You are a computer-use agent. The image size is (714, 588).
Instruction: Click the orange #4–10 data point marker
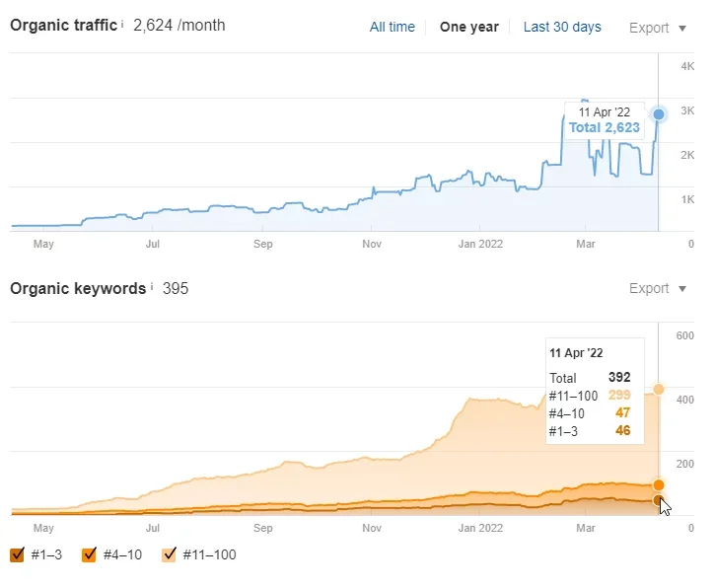pyautogui.click(x=659, y=484)
